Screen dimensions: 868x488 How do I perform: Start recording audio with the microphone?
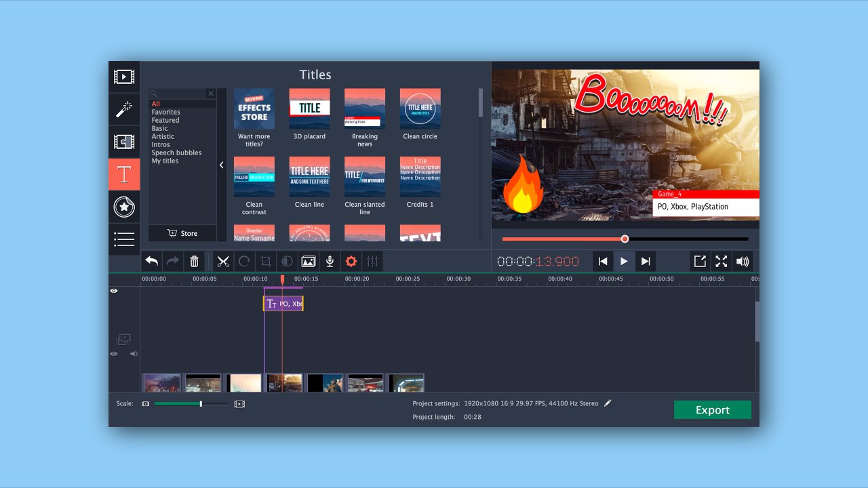tap(330, 261)
